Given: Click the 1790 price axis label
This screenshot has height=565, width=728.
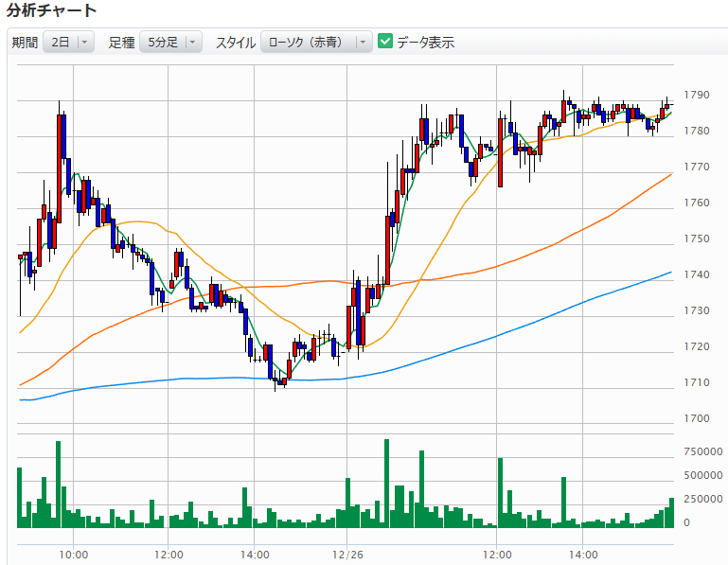Looking at the screenshot, I should (x=698, y=95).
